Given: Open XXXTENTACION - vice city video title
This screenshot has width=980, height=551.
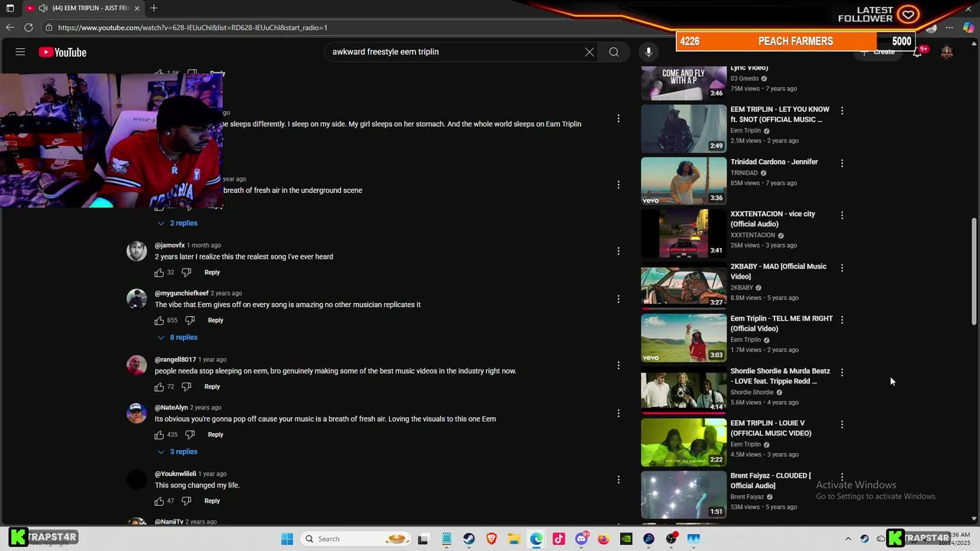Looking at the screenshot, I should pos(773,219).
